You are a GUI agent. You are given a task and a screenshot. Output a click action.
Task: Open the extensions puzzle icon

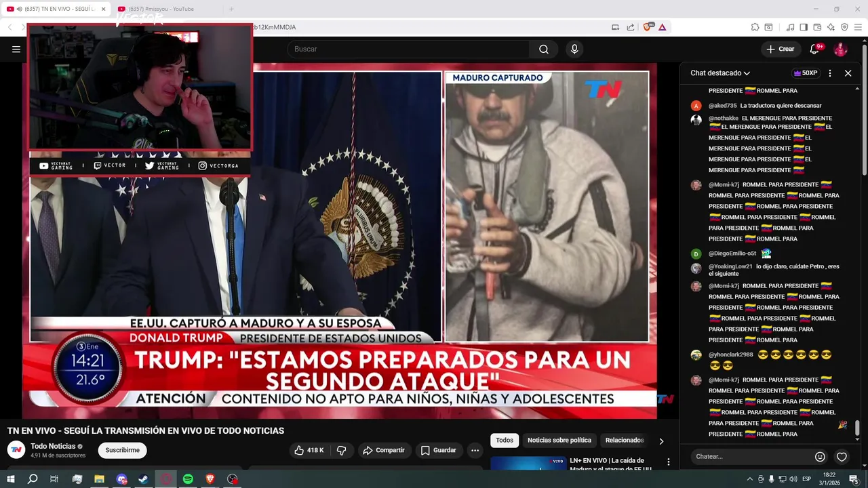(755, 27)
